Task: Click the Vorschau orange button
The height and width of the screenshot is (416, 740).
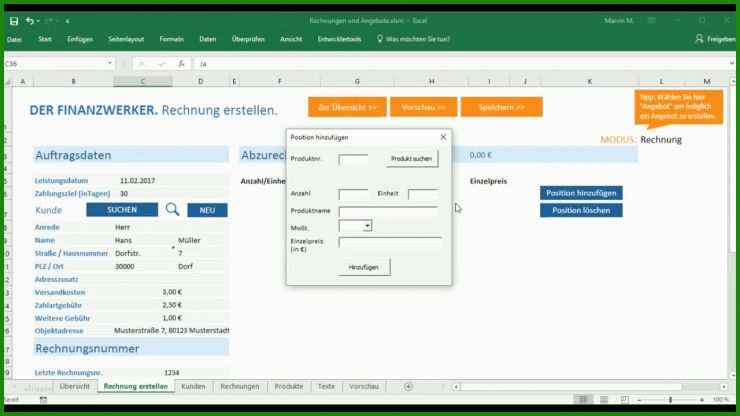Action: point(423,107)
